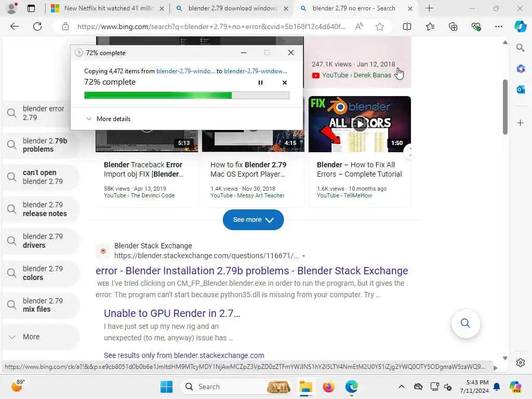Expand More details in copy dialog
The width and height of the screenshot is (532, 399).
click(x=108, y=119)
